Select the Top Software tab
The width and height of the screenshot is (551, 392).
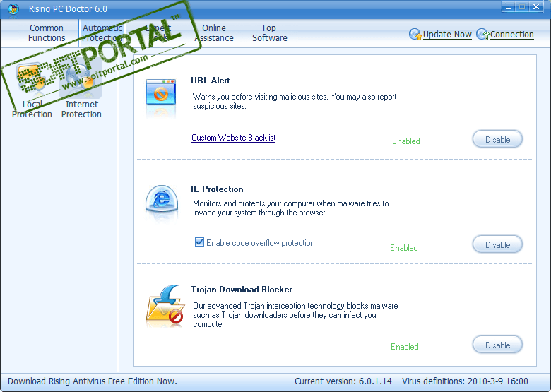tap(270, 33)
